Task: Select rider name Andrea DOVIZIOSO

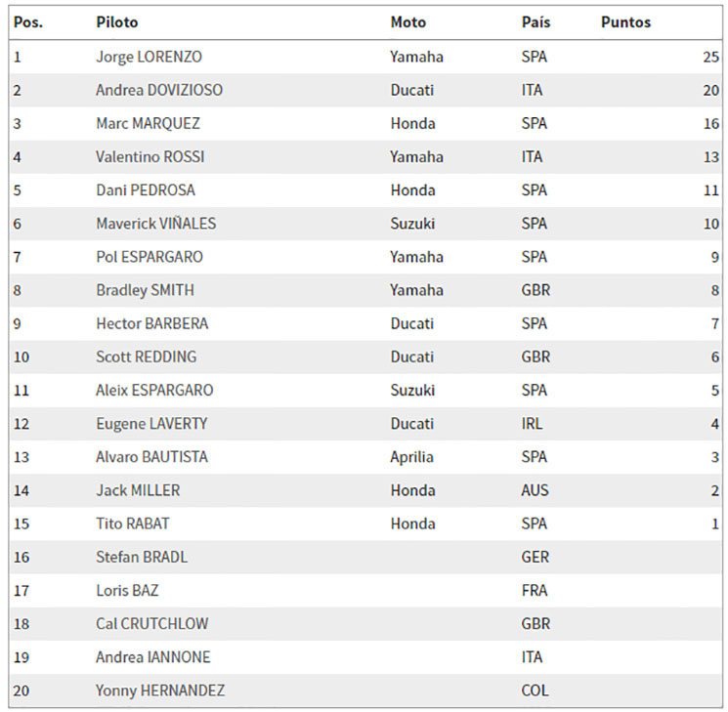Action: tap(159, 90)
